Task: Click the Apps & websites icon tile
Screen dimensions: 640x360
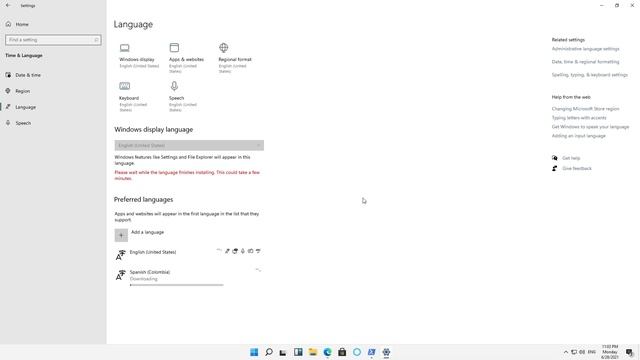Action: [186, 58]
